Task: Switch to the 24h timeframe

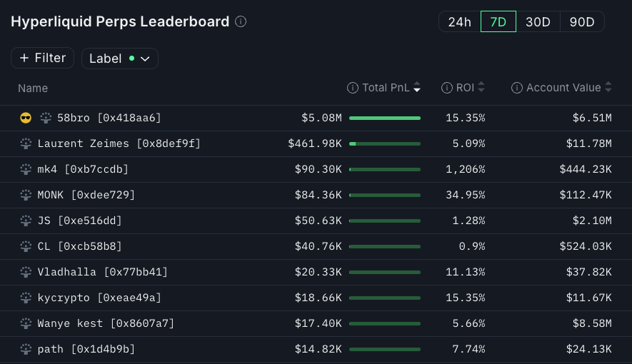Action: (x=459, y=21)
